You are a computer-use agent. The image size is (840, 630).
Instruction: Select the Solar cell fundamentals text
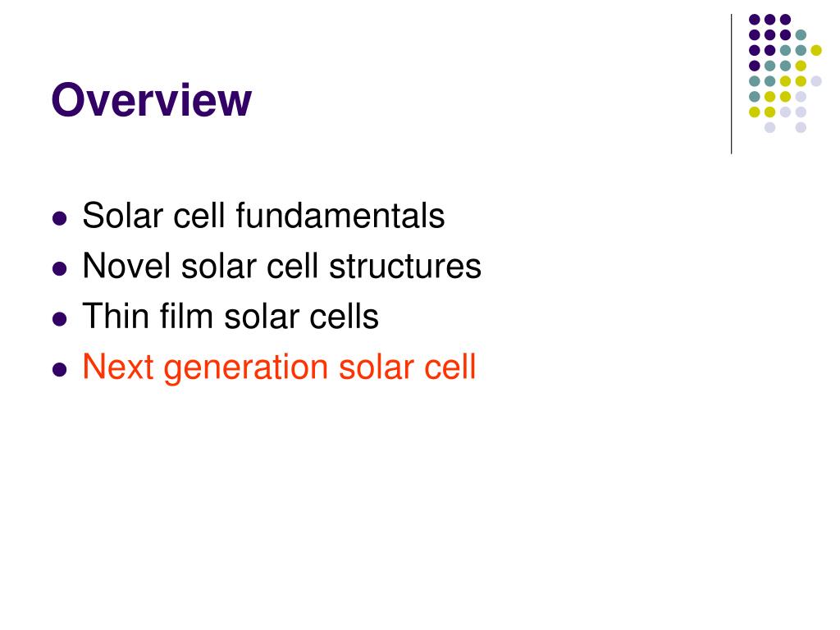[263, 216]
